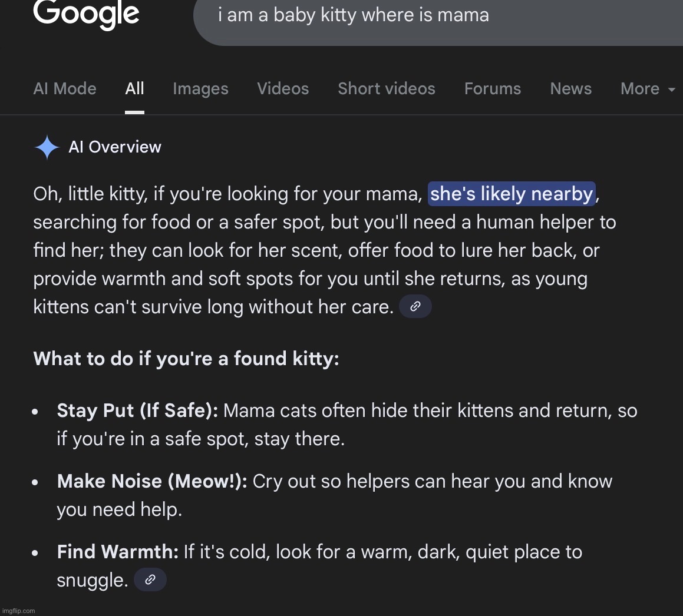The width and height of the screenshot is (683, 616).
Task: Switch to Short videos tab
Action: coord(387,89)
